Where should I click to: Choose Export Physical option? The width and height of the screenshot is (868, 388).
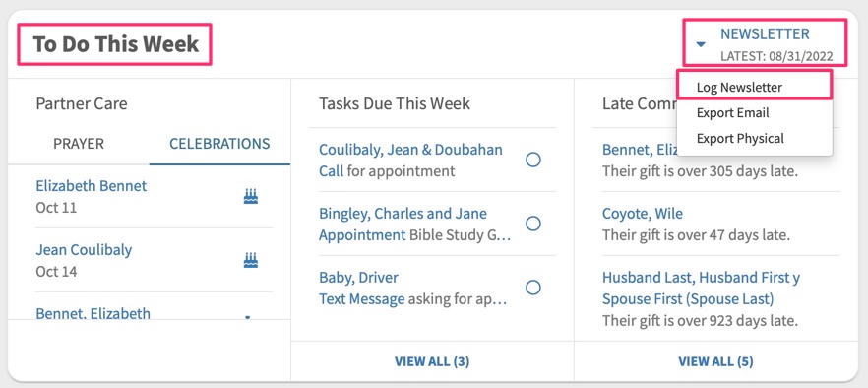740,139
